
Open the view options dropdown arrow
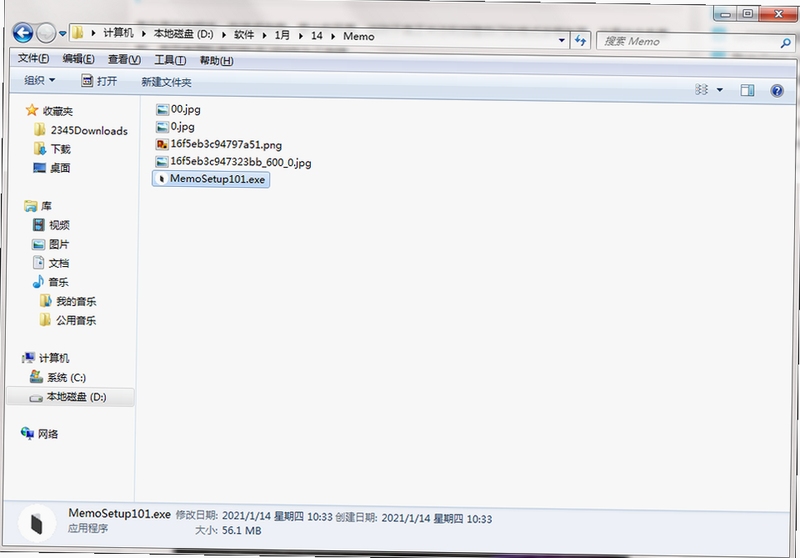point(719,90)
